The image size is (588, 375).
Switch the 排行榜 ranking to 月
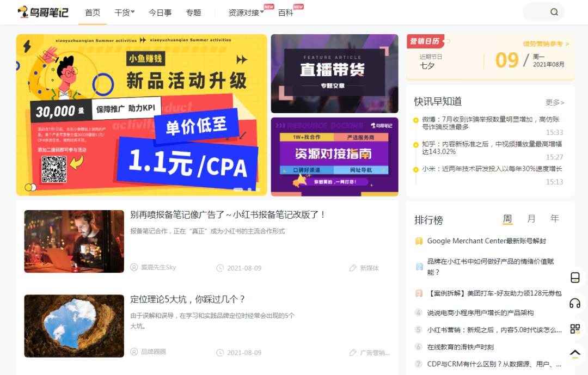click(531, 219)
